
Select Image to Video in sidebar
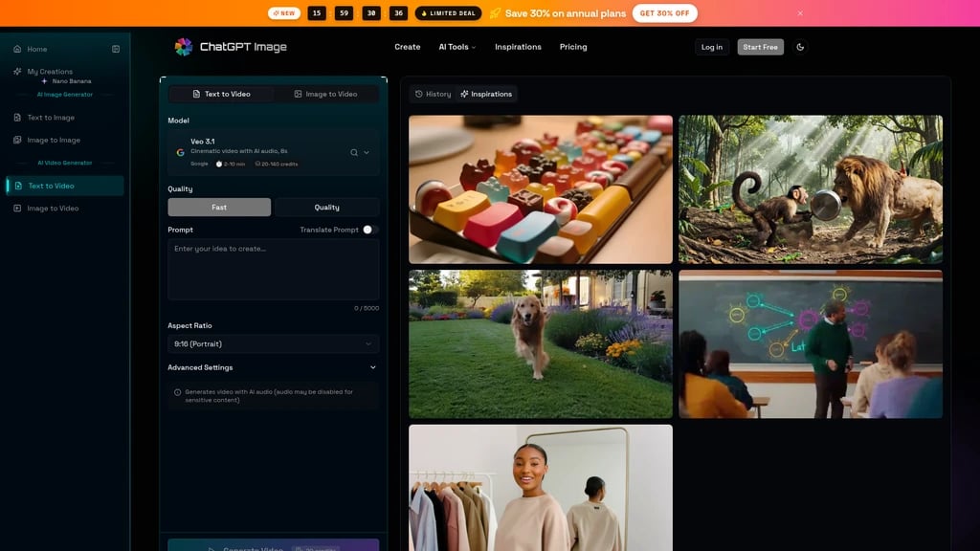66,208
